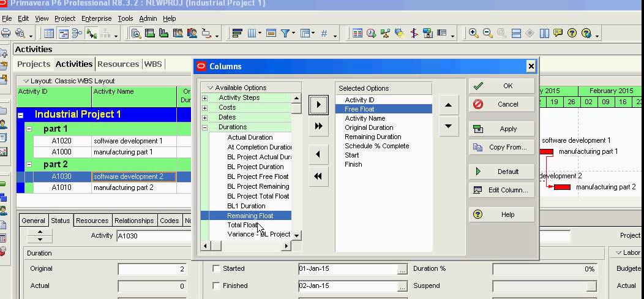Collapse the Durations group

(x=204, y=127)
